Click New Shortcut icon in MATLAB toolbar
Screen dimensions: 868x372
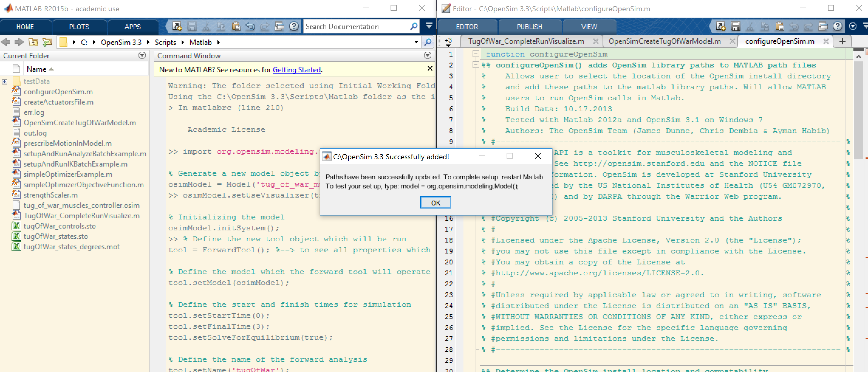point(177,26)
